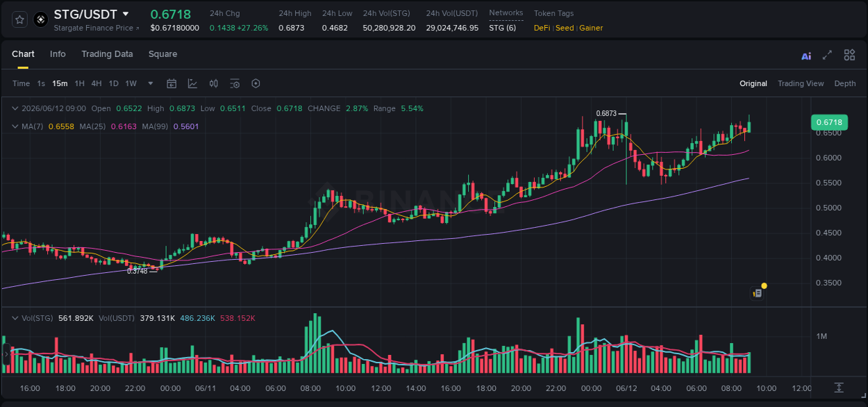The width and height of the screenshot is (868, 407).
Task: Click the 24h Vol(STG) value 50,280,928.20
Action: [390, 28]
